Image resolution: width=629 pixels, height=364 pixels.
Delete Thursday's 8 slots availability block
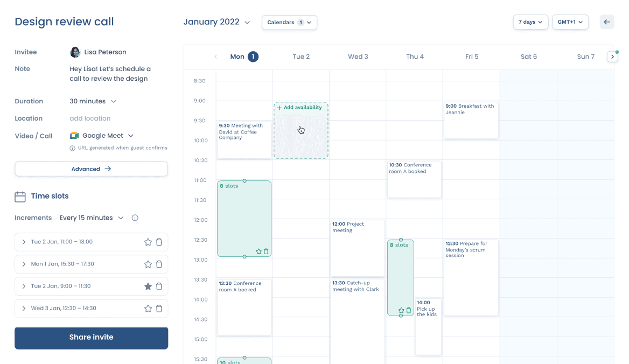(409, 310)
